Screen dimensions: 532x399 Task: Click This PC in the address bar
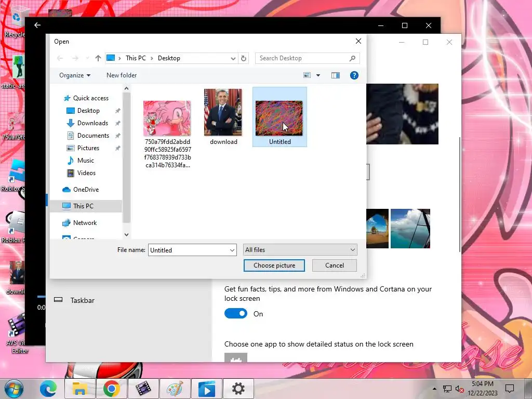[136, 58]
